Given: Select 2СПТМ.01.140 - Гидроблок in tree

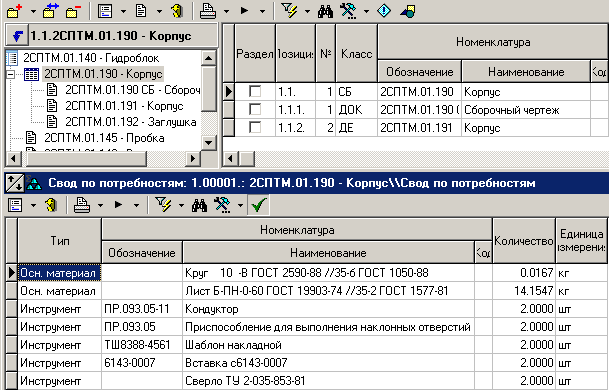Looking at the screenshot, I should (91, 58).
